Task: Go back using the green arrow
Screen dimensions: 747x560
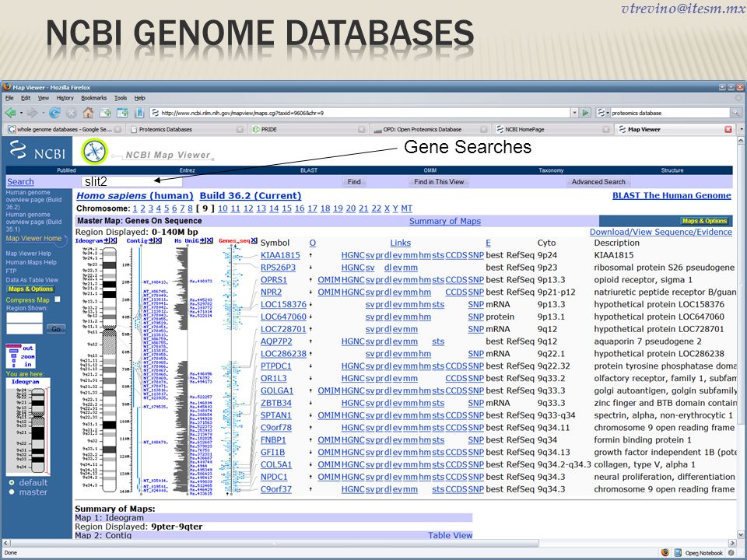Action: click(x=10, y=113)
